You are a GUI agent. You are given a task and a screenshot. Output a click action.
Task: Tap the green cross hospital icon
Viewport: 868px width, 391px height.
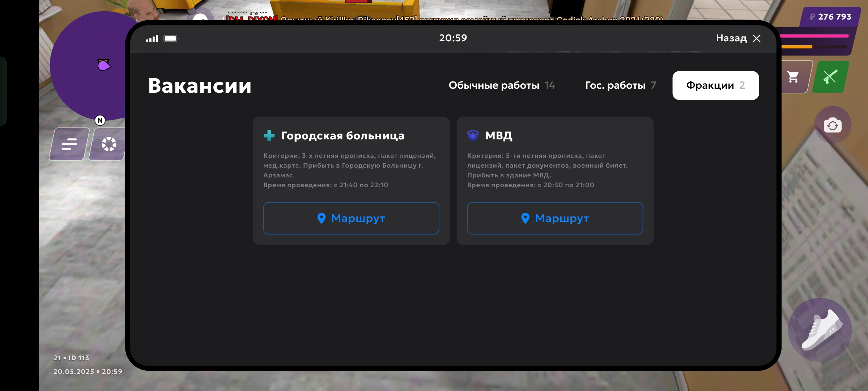point(269,136)
